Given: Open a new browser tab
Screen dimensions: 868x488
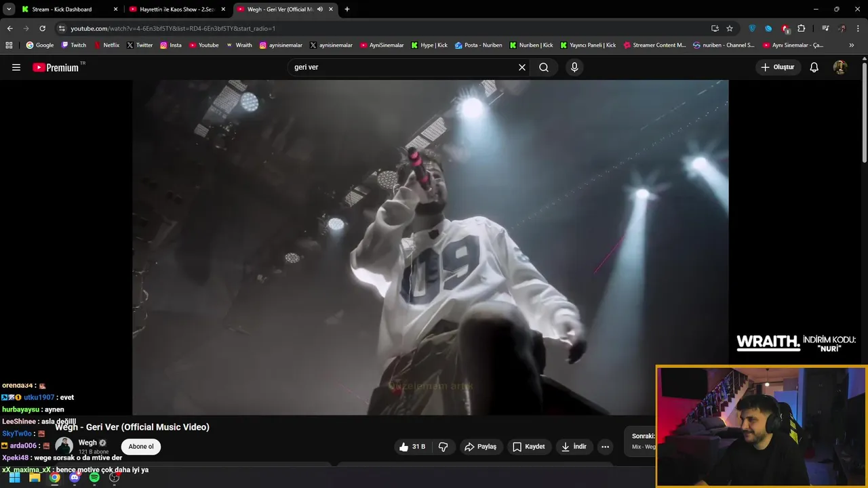Looking at the screenshot, I should pyautogui.click(x=347, y=9).
